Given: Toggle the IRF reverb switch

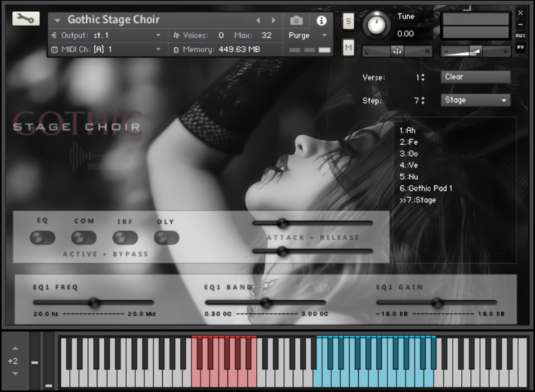Looking at the screenshot, I should click(125, 238).
